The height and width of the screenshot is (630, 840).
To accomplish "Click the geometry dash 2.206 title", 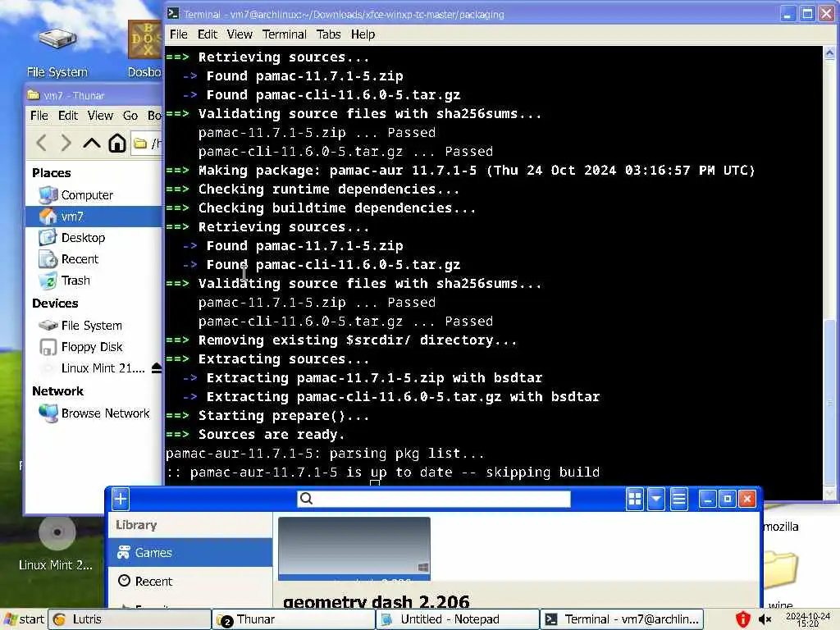I will 376,602.
